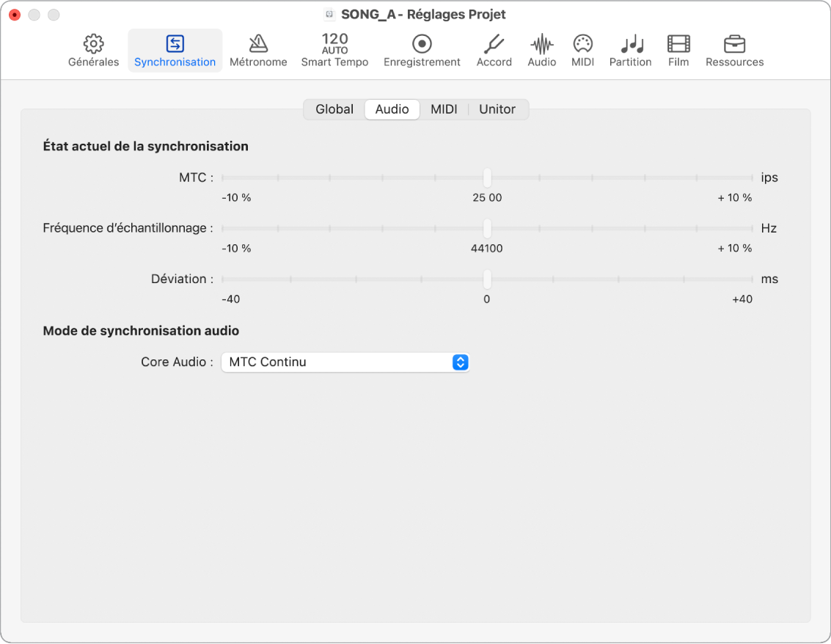This screenshot has height=644, width=831.
Task: Open the Partition music notes pane
Action: [630, 45]
